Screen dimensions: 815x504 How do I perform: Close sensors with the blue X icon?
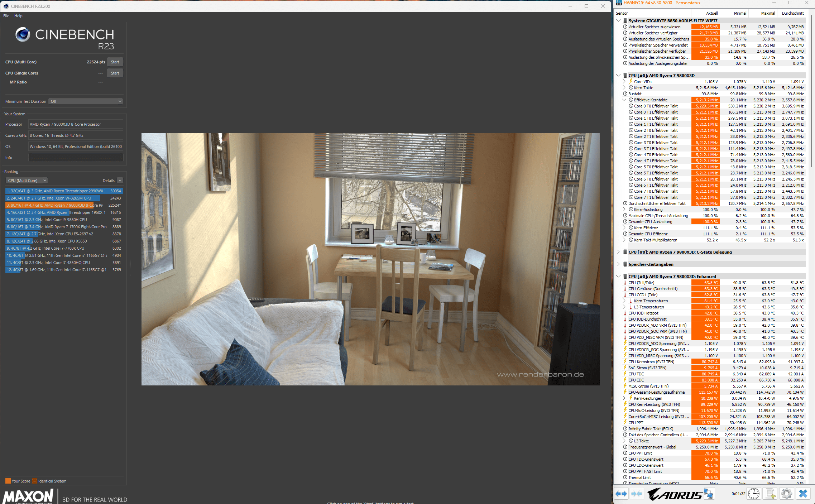click(803, 494)
